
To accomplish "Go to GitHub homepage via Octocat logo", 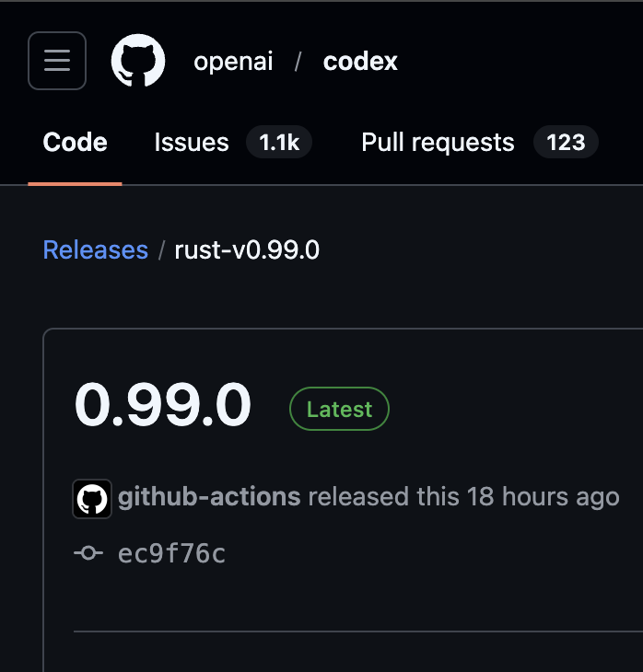I will (x=137, y=61).
